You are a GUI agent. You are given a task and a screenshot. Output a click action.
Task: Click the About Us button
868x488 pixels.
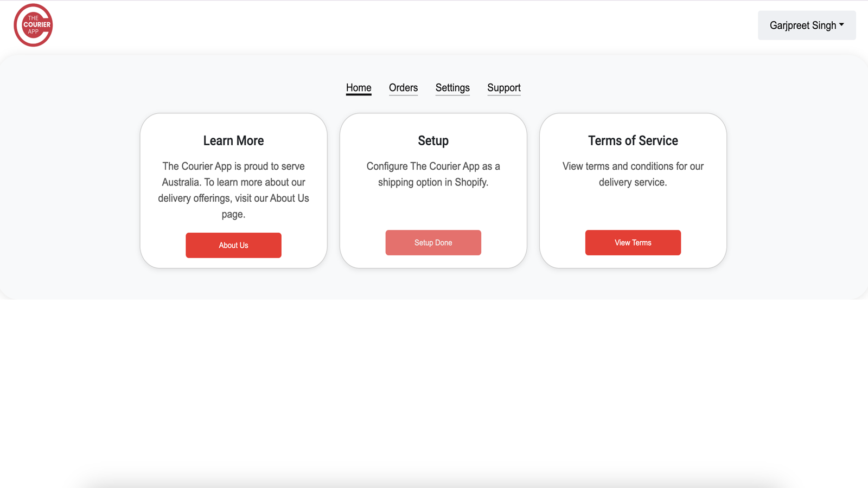click(x=233, y=246)
